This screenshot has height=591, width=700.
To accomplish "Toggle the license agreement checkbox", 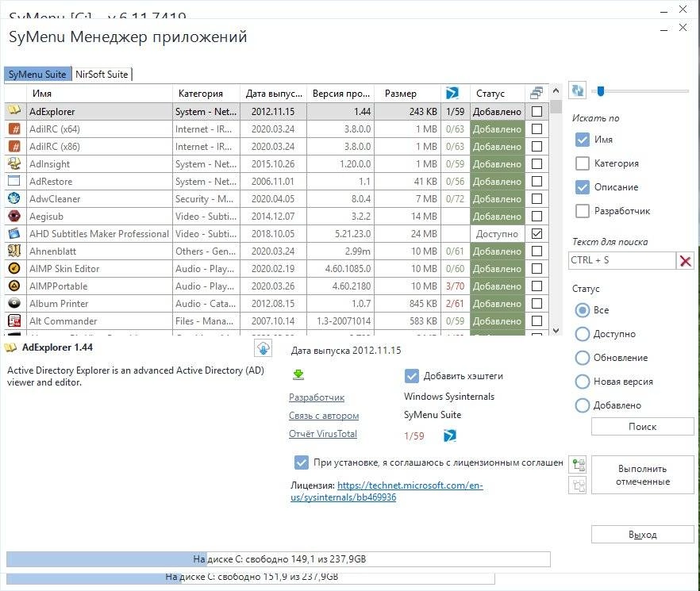I will pos(302,462).
